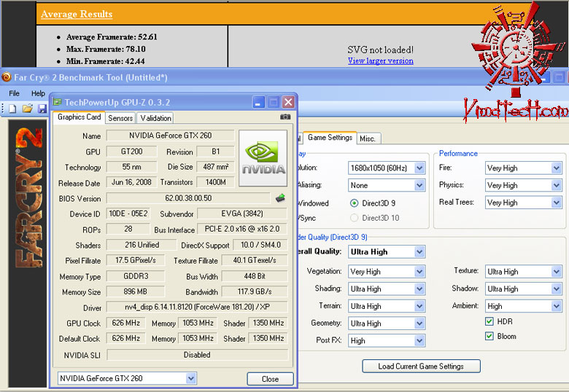Open the Ambient quality dropdown
The height and width of the screenshot is (392, 569).
(x=523, y=307)
